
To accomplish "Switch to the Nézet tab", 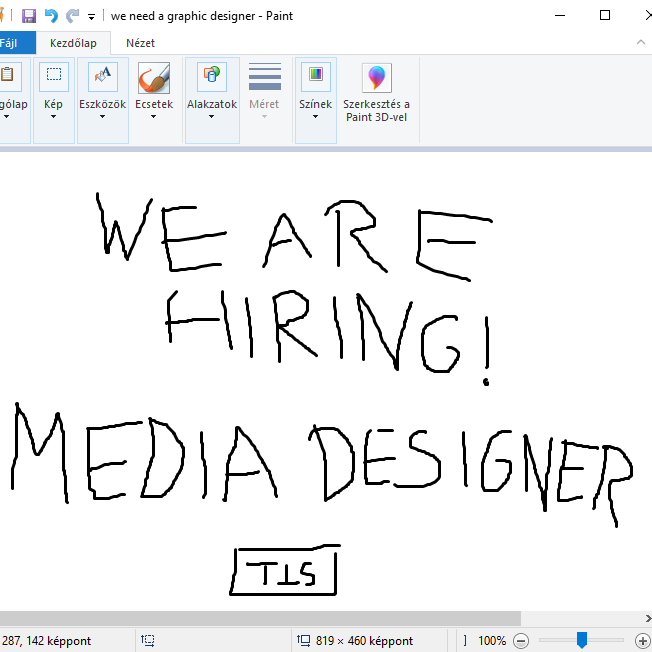I will (140, 43).
